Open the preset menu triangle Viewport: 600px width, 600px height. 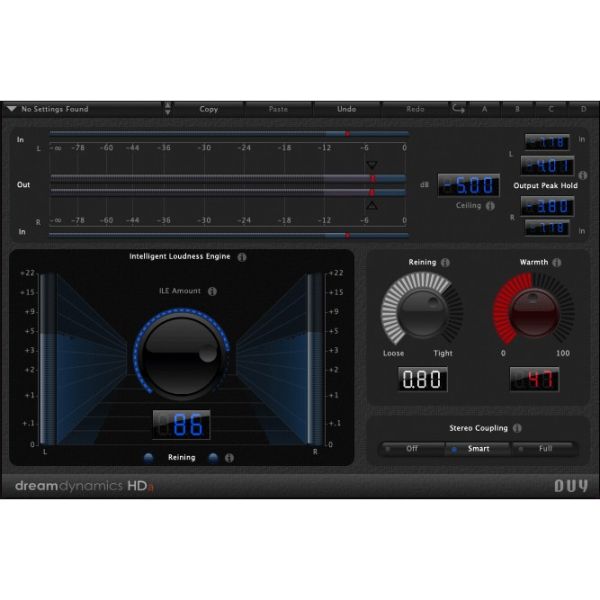11,109
